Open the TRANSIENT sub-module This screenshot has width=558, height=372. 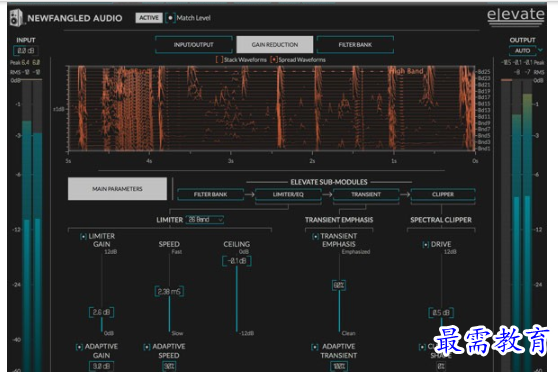point(366,194)
